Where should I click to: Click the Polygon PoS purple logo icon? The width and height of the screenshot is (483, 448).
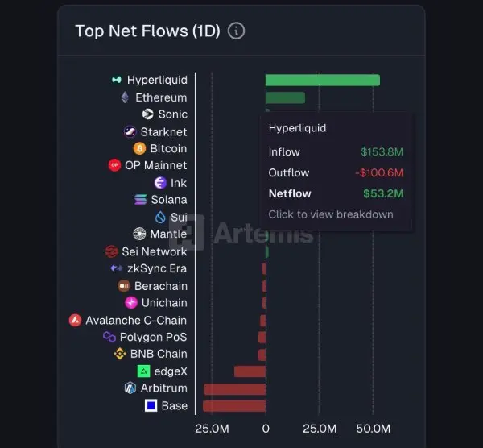coord(109,337)
